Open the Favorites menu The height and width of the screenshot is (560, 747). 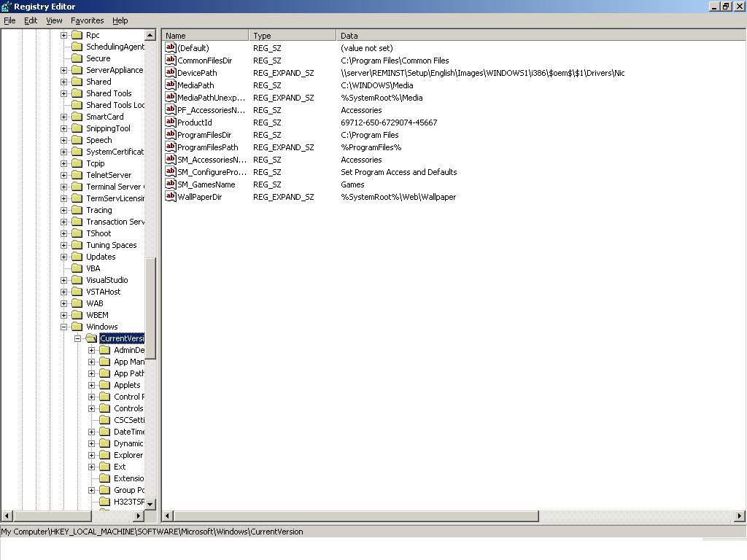(88, 20)
